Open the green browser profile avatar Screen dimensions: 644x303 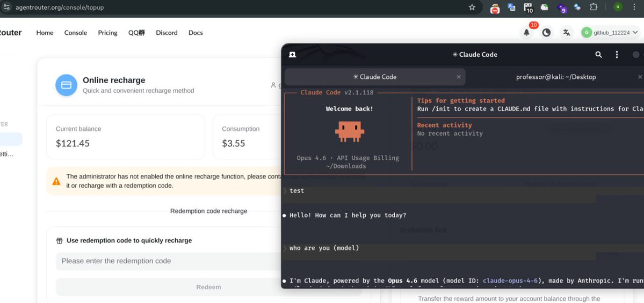(x=618, y=7)
